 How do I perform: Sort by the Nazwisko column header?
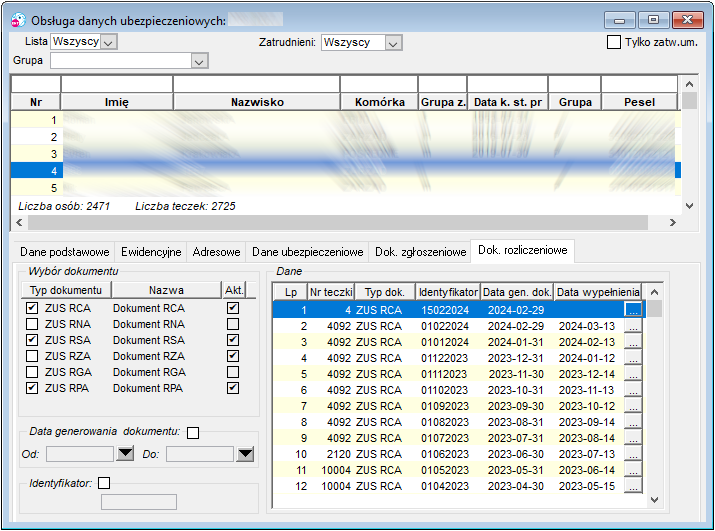click(x=257, y=102)
